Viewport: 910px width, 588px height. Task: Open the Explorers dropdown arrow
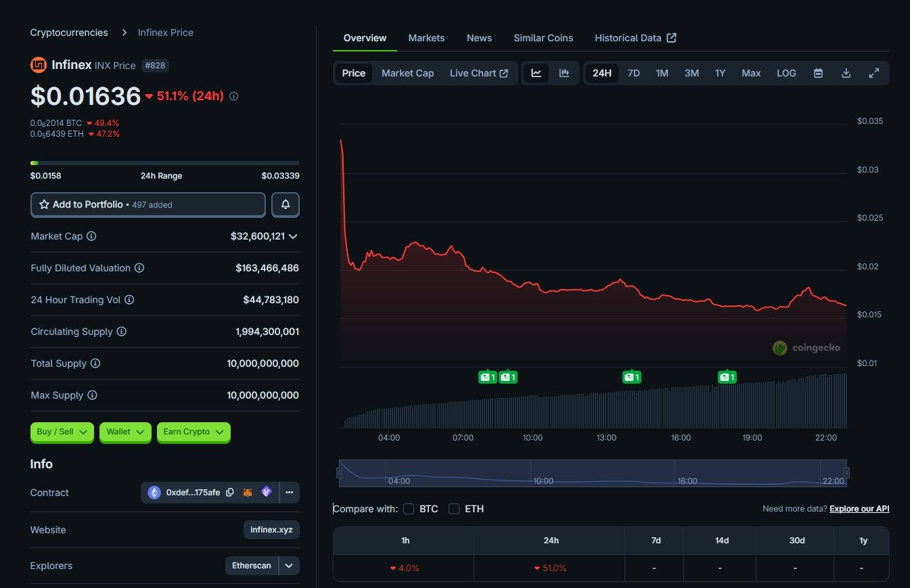[x=289, y=566]
